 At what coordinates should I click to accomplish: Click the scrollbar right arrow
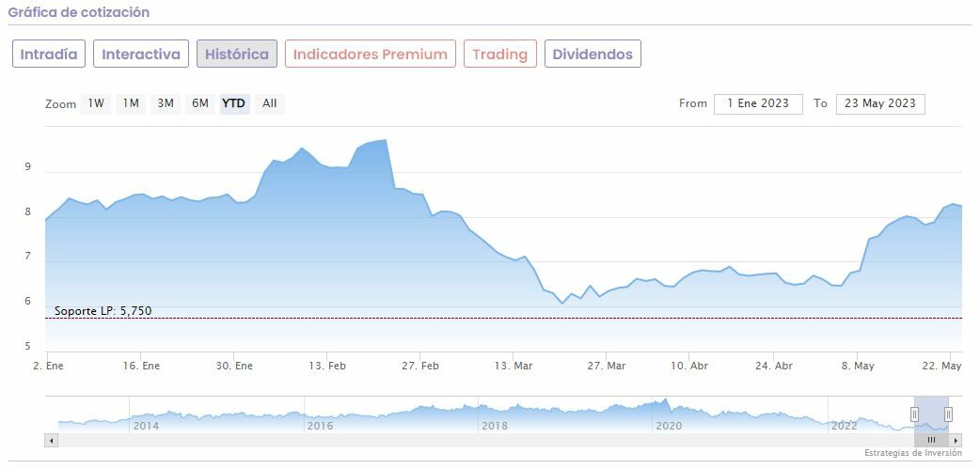click(x=956, y=440)
